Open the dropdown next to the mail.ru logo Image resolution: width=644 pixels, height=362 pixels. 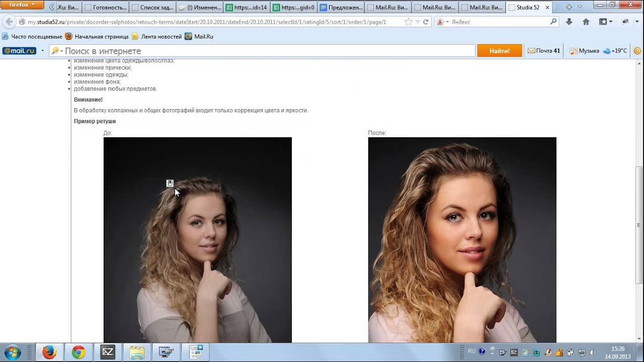(x=42, y=51)
